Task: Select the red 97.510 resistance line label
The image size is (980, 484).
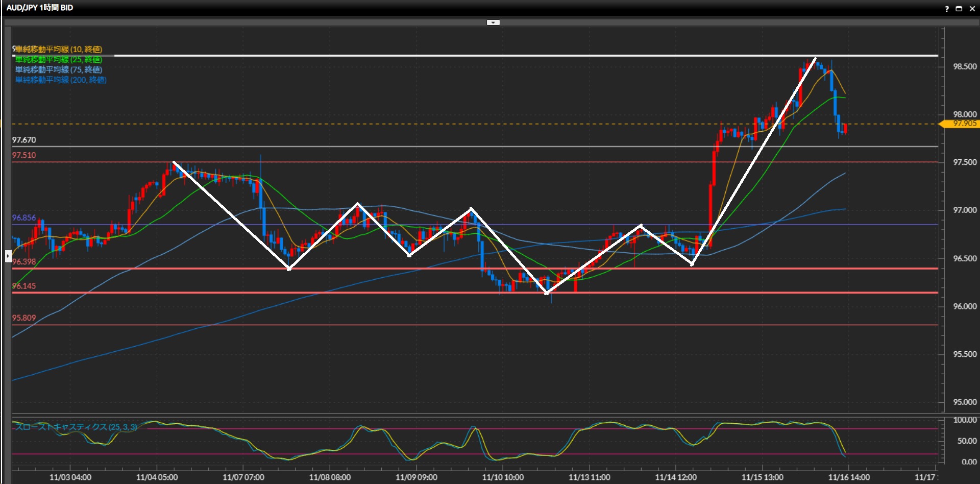Action: point(24,155)
